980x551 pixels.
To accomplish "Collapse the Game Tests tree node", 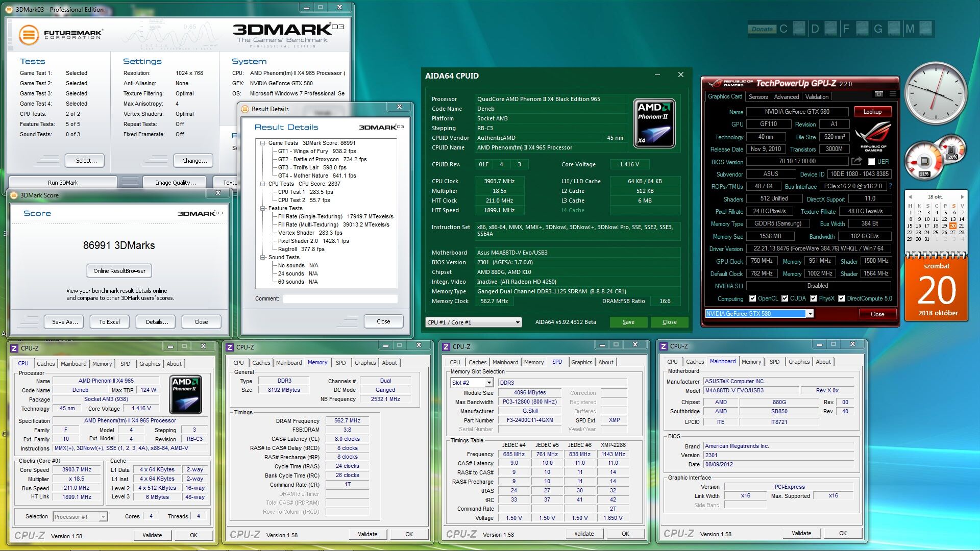I will coord(263,143).
